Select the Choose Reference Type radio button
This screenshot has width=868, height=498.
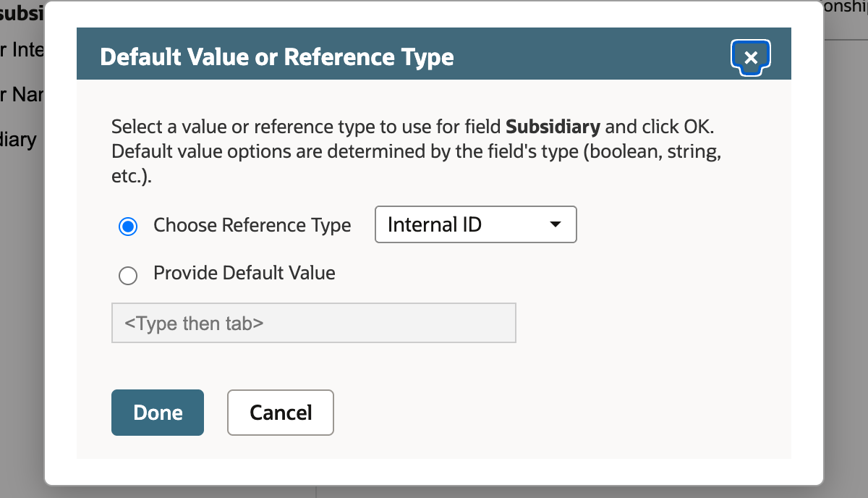pos(128,227)
